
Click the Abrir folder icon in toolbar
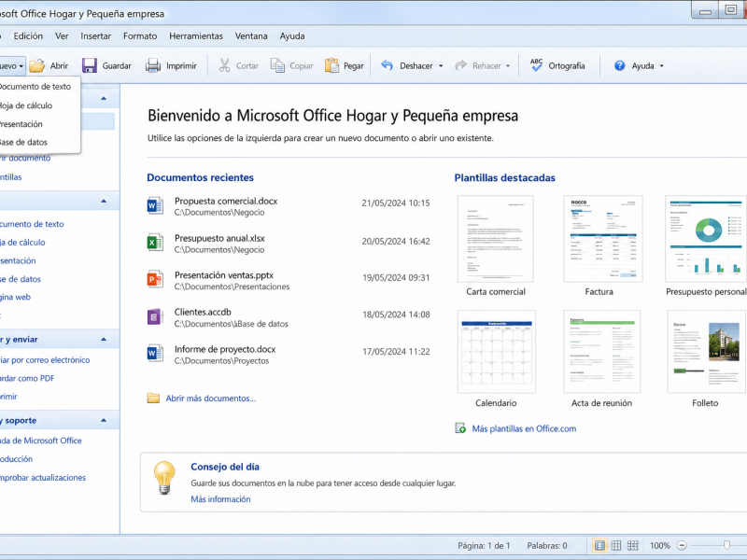37,65
